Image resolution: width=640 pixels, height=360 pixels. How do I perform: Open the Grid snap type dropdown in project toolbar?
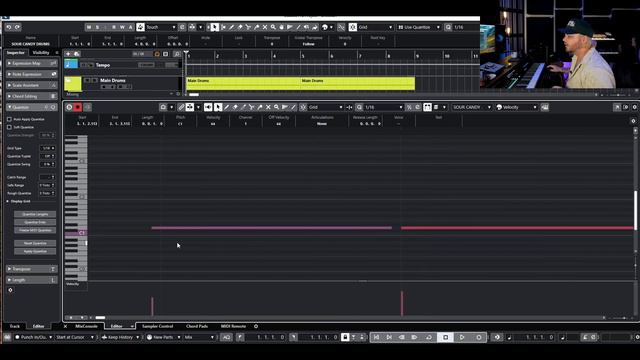(x=375, y=27)
